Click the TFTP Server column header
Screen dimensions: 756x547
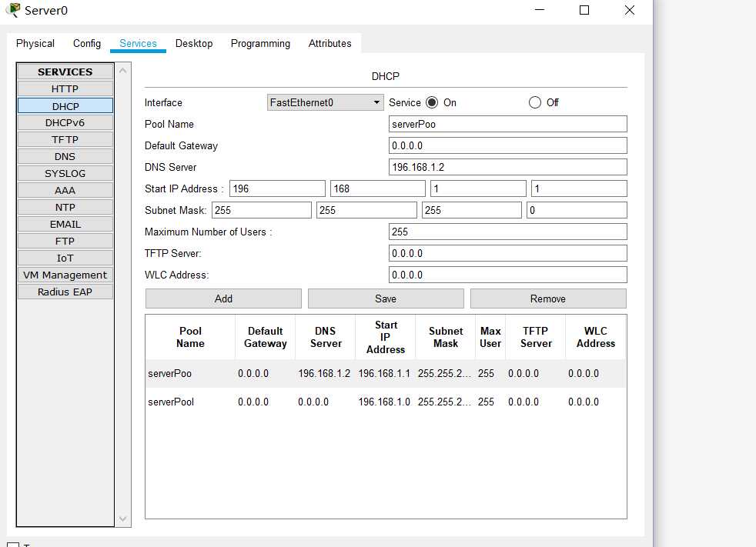pyautogui.click(x=536, y=338)
